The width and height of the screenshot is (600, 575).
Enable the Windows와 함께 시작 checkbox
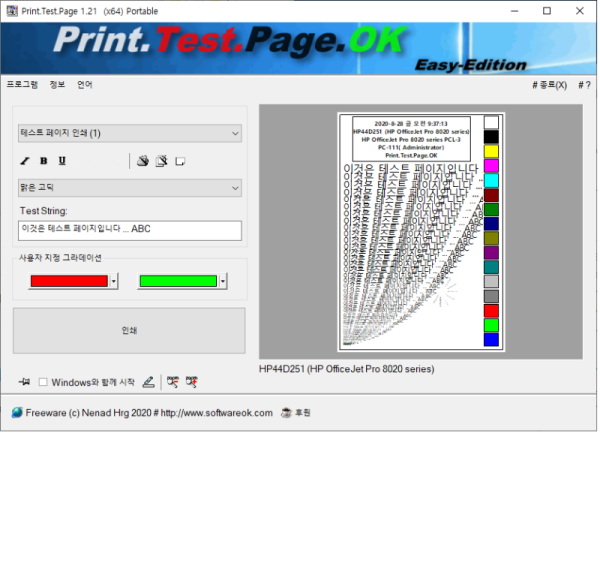pos(43,382)
